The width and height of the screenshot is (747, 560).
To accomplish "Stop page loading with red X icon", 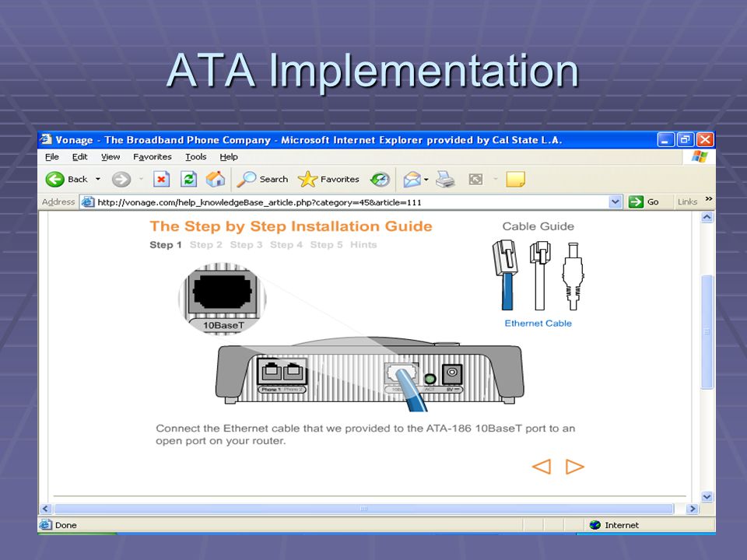I will click(x=162, y=180).
